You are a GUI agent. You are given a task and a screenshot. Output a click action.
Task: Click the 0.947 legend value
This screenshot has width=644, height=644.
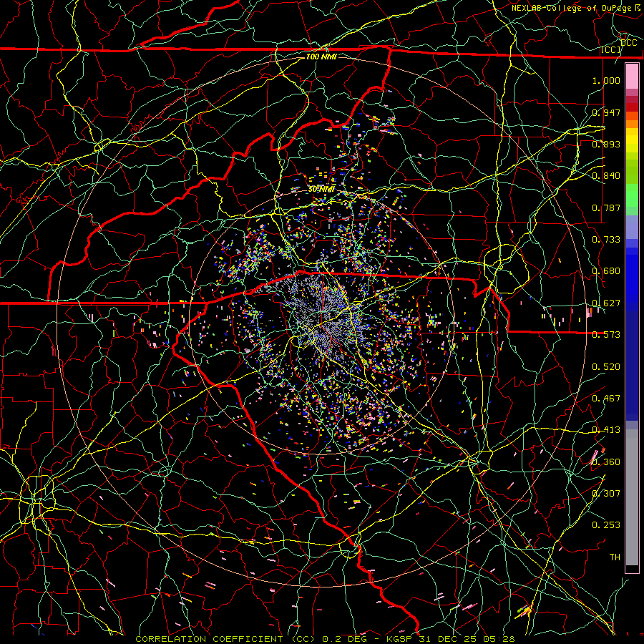(x=606, y=112)
